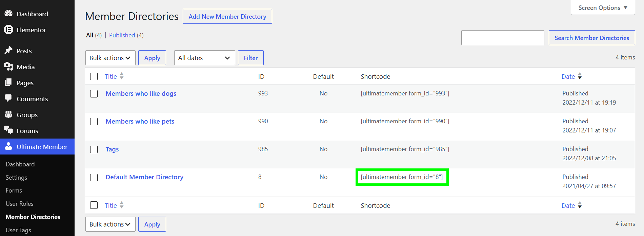Open the User Roles submenu
The width and height of the screenshot is (644, 236).
[19, 204]
